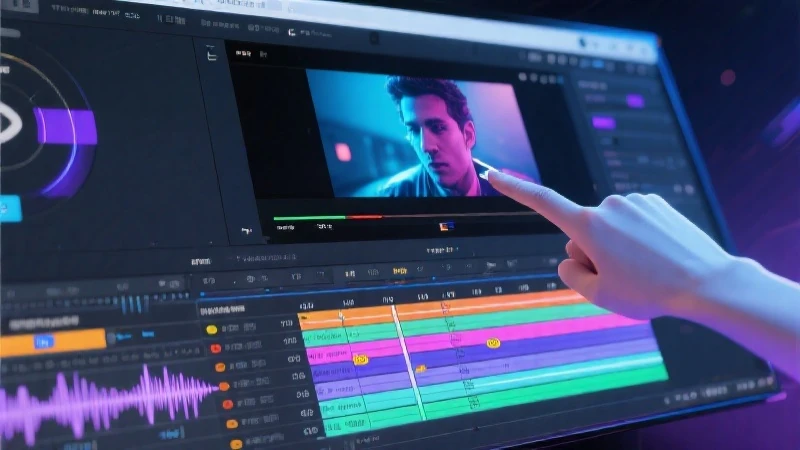The width and height of the screenshot is (800, 450).
Task: Toggle the orange dot on the third track
Action: 221,367
